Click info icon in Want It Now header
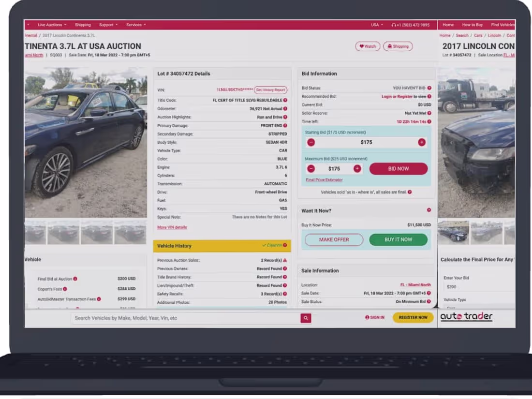The image size is (532, 399). [x=429, y=210]
